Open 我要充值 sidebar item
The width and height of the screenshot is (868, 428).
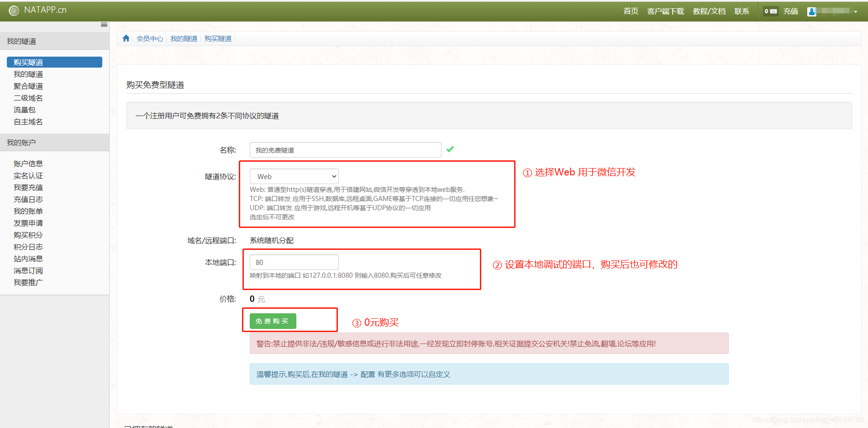pyautogui.click(x=28, y=187)
